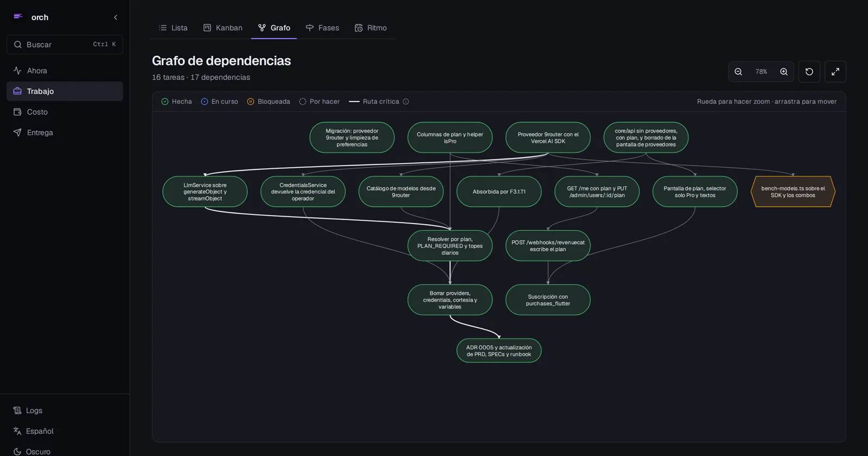868x456 pixels.
Task: Reset the graph view
Action: (809, 72)
